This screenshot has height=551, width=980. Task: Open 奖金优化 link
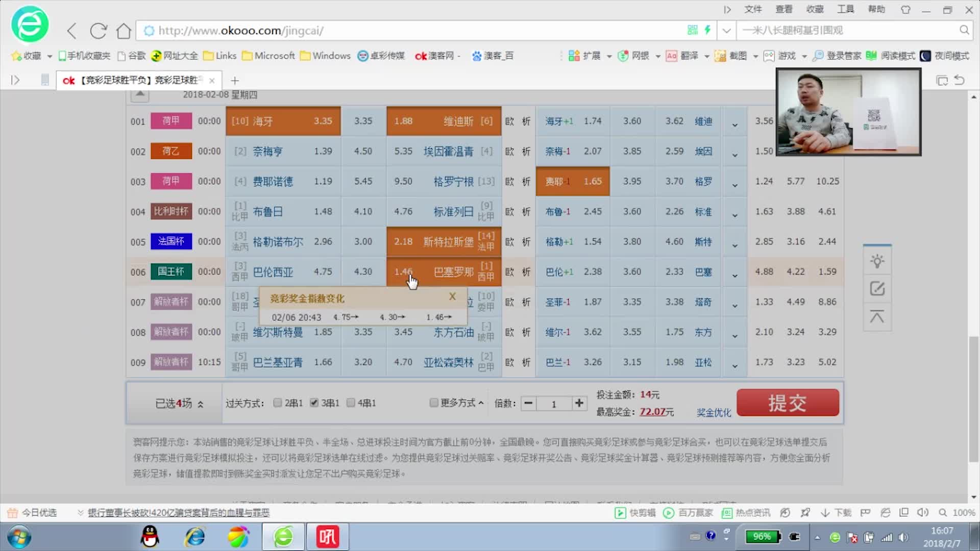point(714,412)
